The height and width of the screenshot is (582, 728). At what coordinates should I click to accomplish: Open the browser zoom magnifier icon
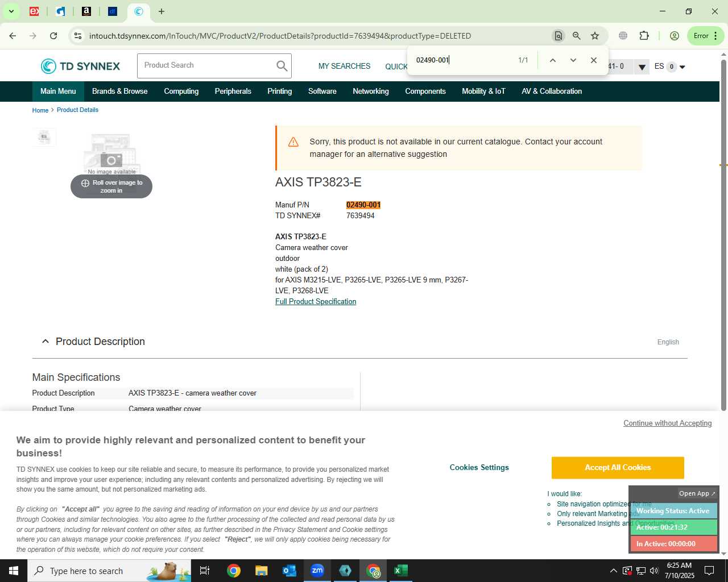(577, 36)
